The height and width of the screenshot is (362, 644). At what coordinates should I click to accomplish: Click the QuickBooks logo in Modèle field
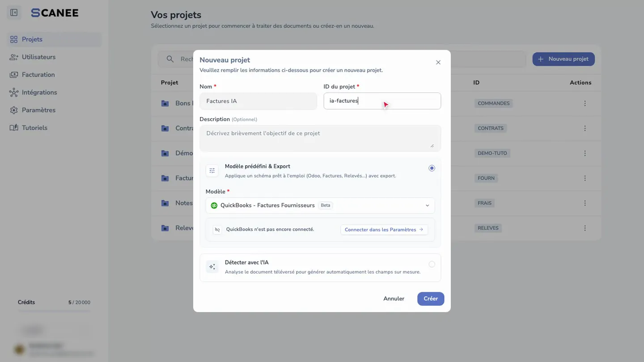point(214,206)
